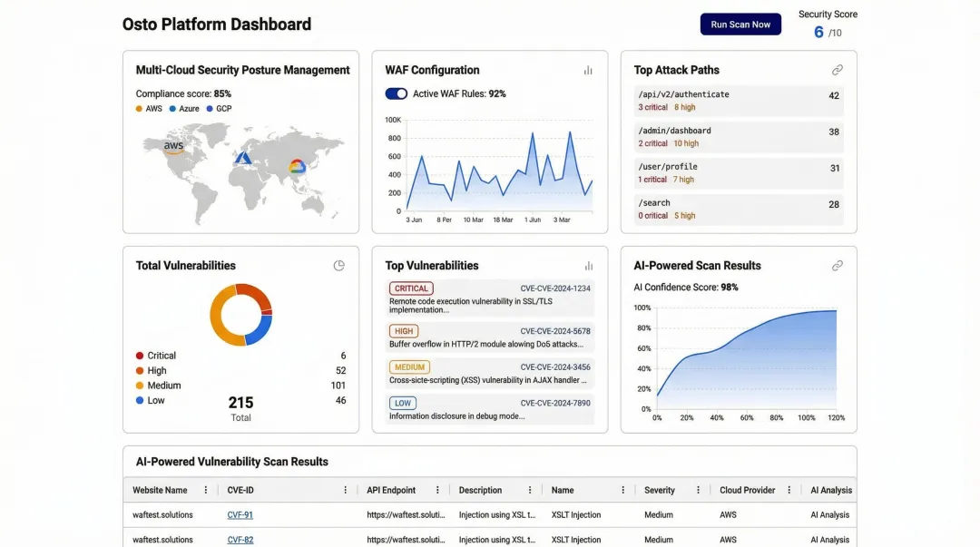
Task: Click the clock icon on Total Vulnerabilities card
Action: tap(338, 265)
